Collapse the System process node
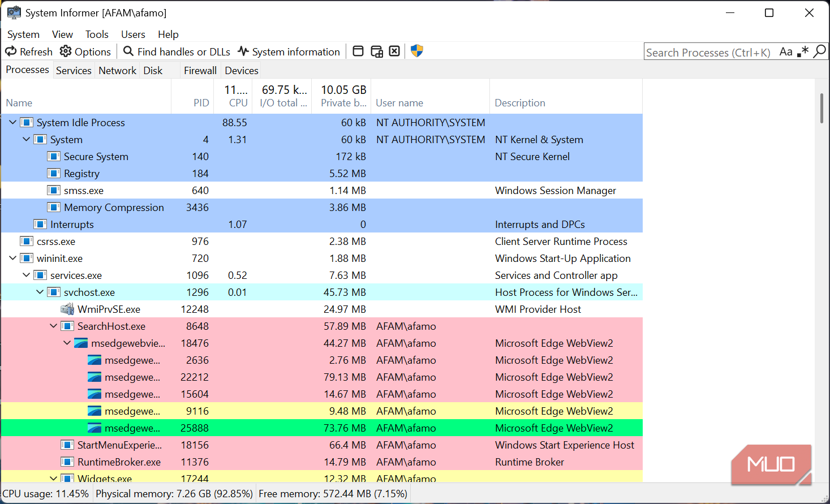830x504 pixels. point(26,139)
